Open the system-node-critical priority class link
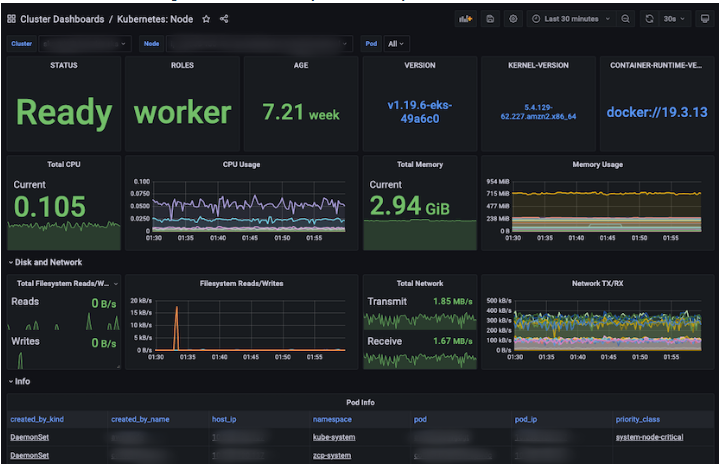This screenshot has height=467, width=723. pyautogui.click(x=649, y=437)
